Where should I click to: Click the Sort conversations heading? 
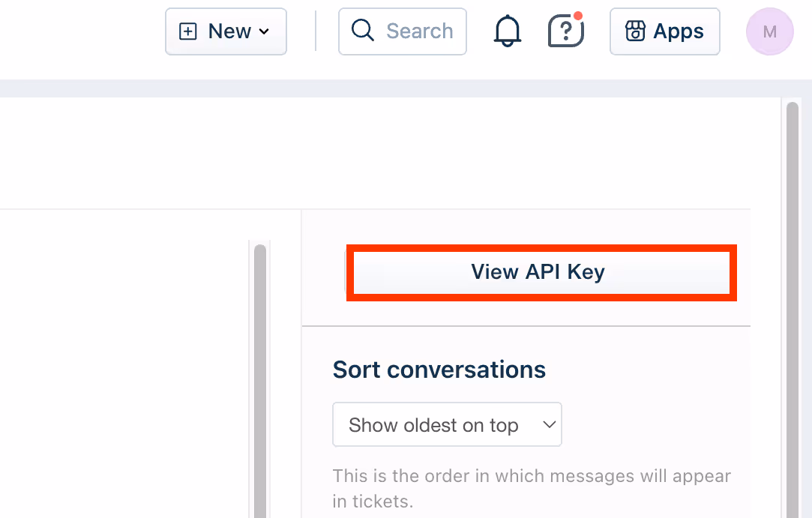[439, 370]
